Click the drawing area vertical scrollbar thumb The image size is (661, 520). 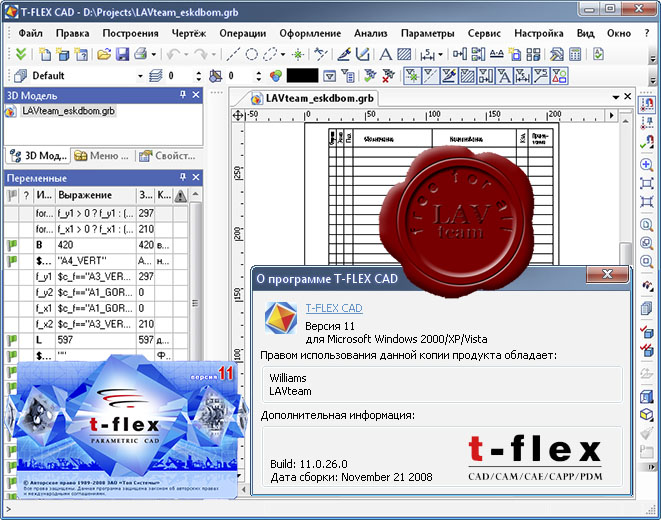tap(626, 253)
